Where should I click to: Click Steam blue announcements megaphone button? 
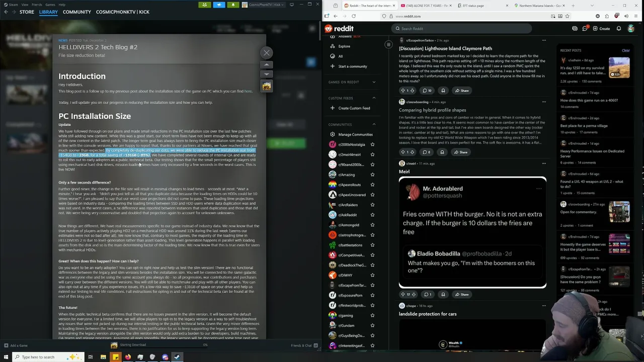click(219, 5)
